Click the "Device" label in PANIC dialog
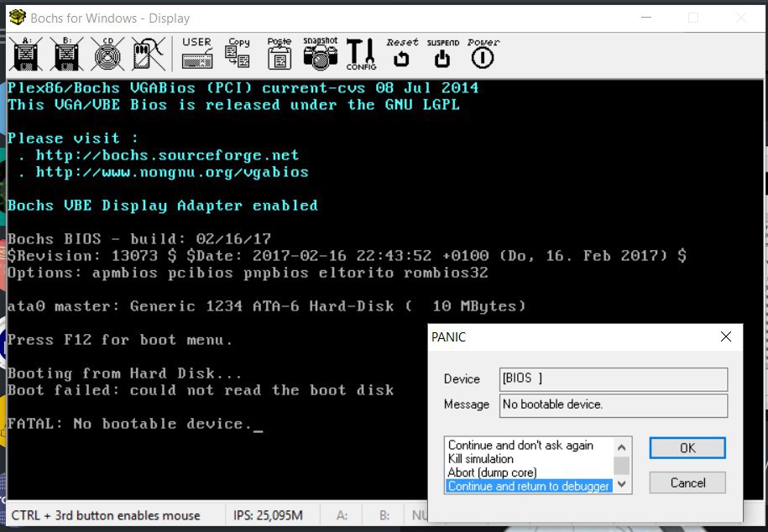The width and height of the screenshot is (768, 532). point(462,379)
